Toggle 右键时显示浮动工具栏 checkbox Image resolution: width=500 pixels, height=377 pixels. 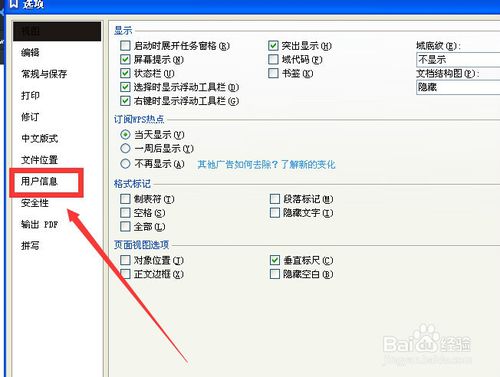pos(125,101)
